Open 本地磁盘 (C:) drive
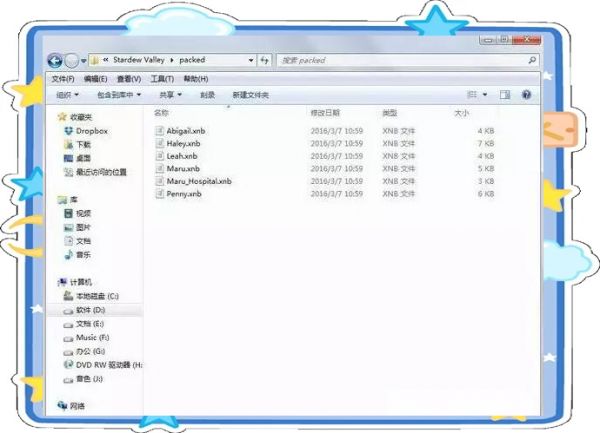This screenshot has height=433, width=600. [91, 296]
